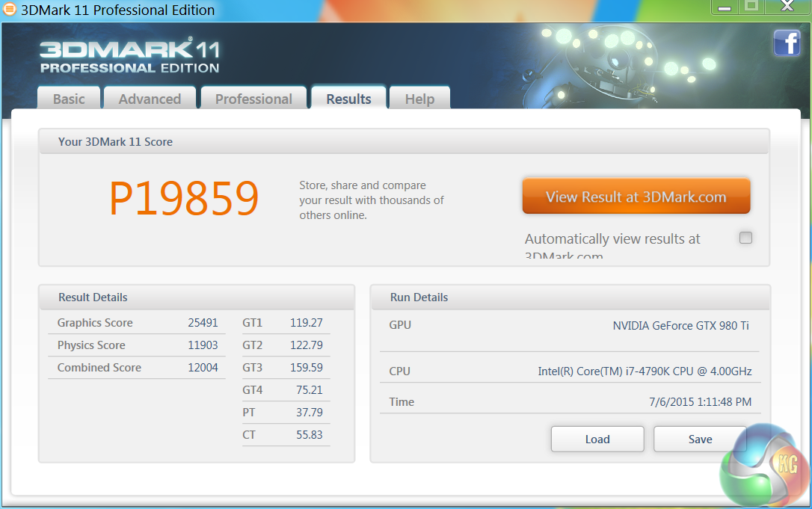Image resolution: width=812 pixels, height=509 pixels.
Task: Select the PT result 37.79
Action: (x=309, y=412)
